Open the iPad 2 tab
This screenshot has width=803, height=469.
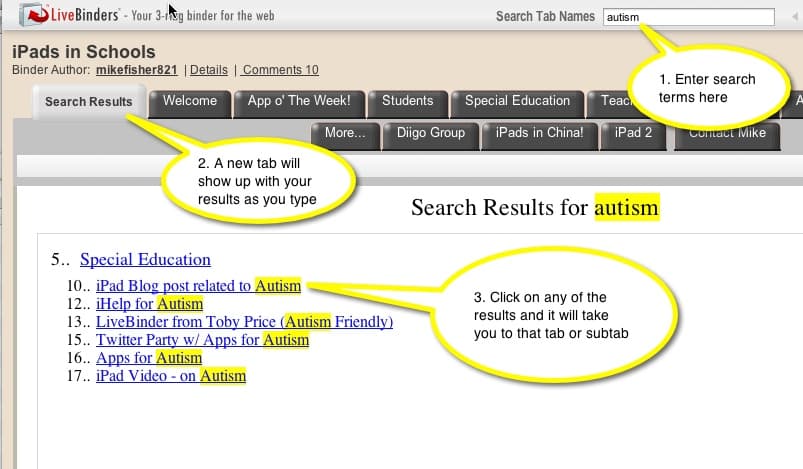pyautogui.click(x=633, y=136)
